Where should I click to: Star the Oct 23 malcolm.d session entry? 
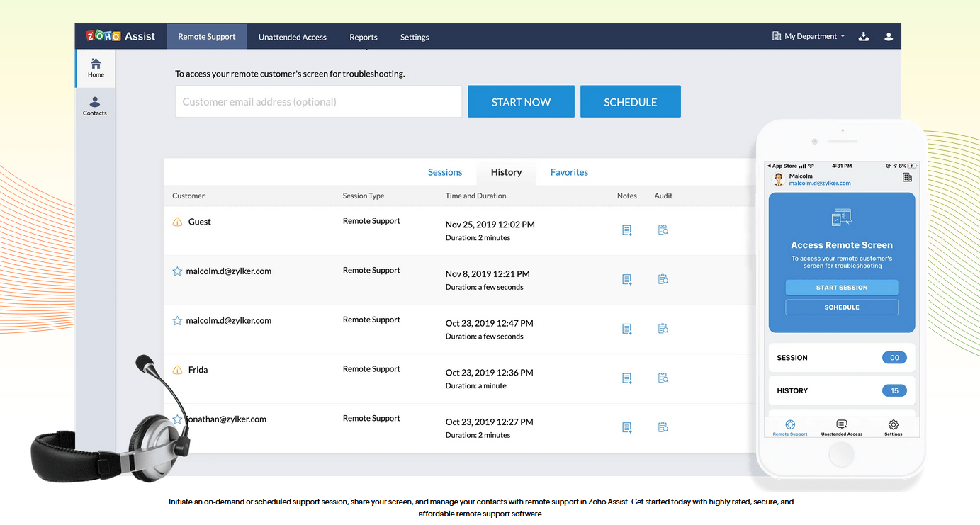tap(177, 320)
